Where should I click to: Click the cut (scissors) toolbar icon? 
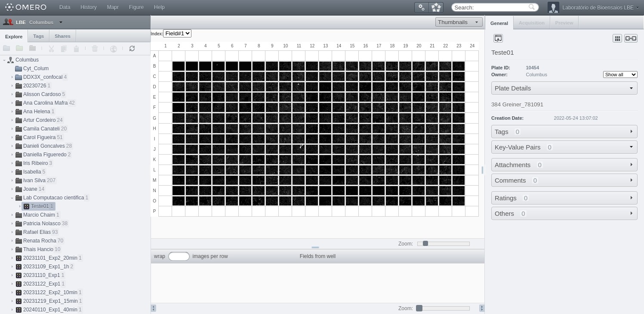51,48
